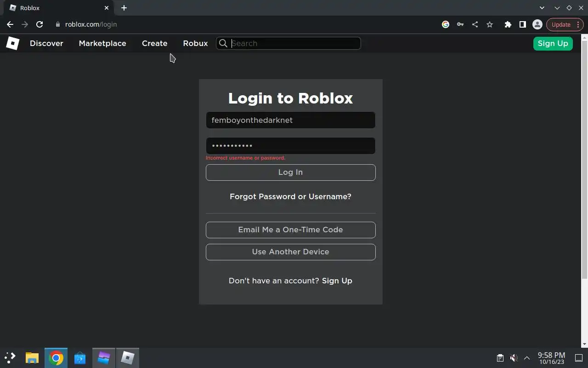588x368 pixels.
Task: Click Email Me a One-Time Code
Action: pyautogui.click(x=290, y=230)
